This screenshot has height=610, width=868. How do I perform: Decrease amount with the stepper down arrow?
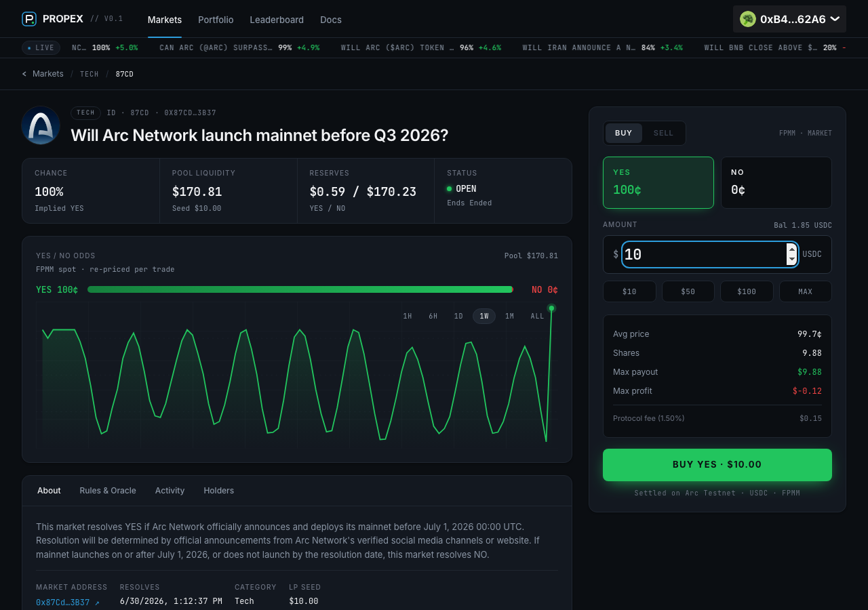point(791,260)
